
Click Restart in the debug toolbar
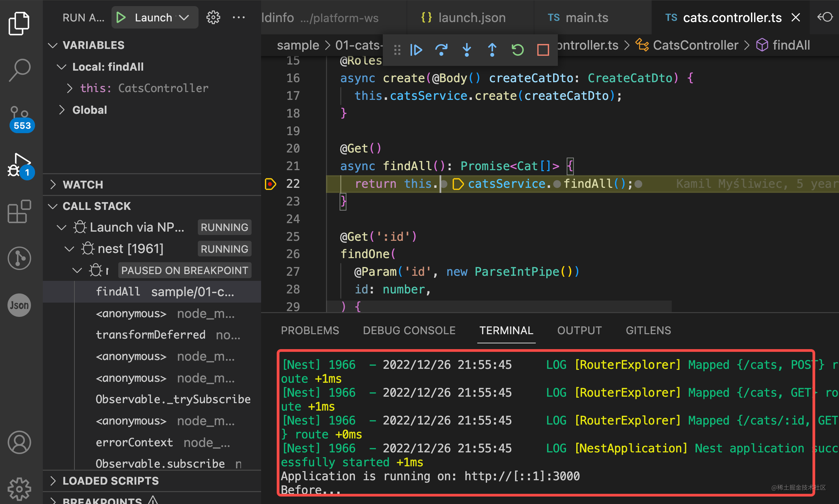click(x=517, y=50)
